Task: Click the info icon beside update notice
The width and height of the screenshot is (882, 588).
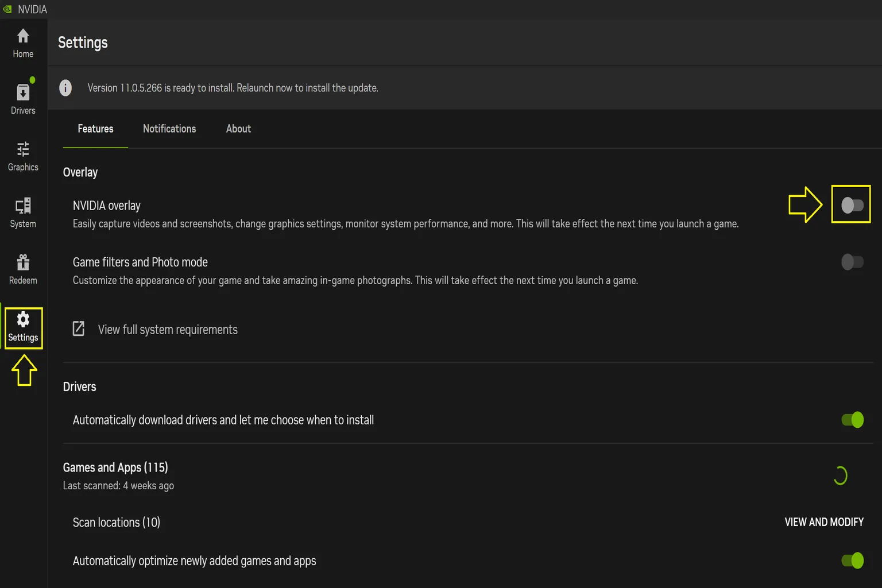Action: pyautogui.click(x=65, y=88)
